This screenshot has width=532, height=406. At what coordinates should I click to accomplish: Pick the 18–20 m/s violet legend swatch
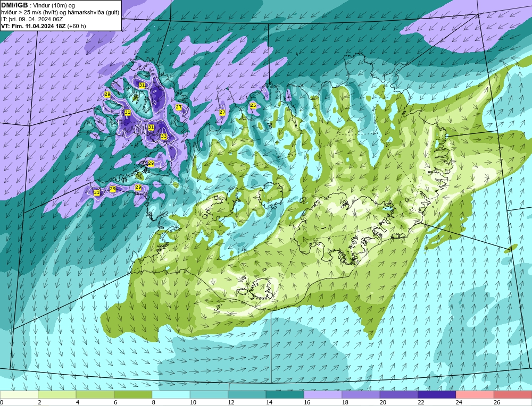pos(361,394)
